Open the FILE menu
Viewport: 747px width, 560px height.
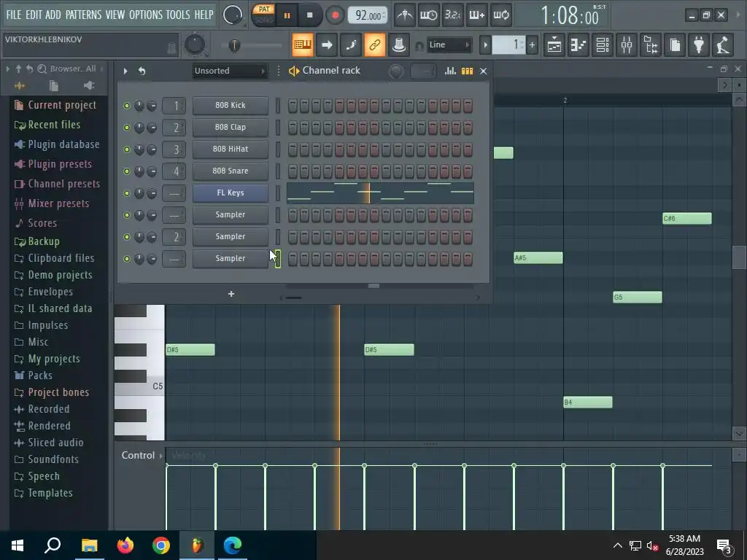tap(14, 15)
